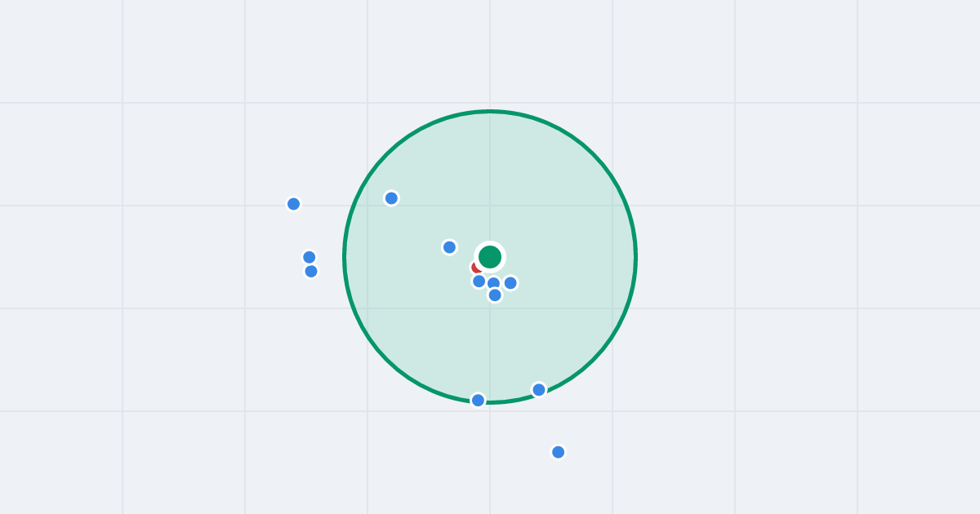Click the upper dot of the blue pair left of the circle
980x514 pixels.
point(310,257)
